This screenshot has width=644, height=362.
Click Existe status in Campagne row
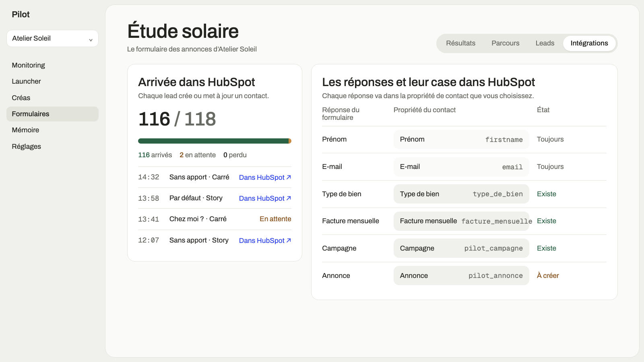[547, 248]
